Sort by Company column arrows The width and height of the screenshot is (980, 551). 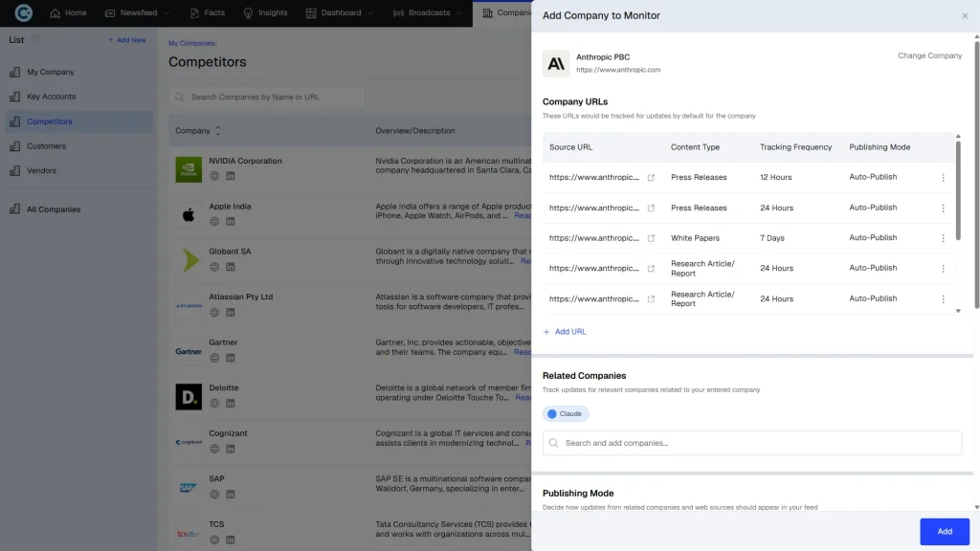tap(217, 130)
